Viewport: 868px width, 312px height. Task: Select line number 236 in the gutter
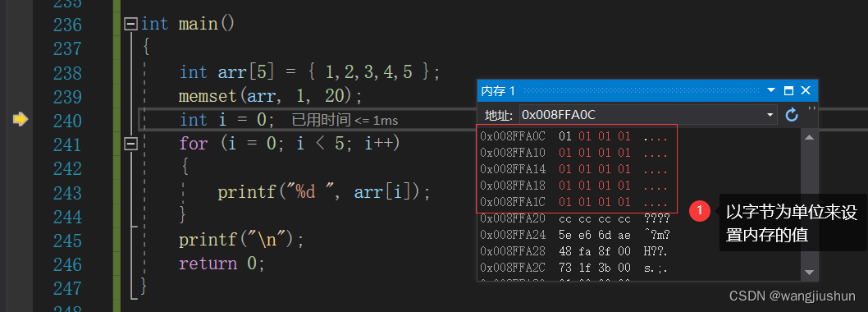pyautogui.click(x=67, y=25)
